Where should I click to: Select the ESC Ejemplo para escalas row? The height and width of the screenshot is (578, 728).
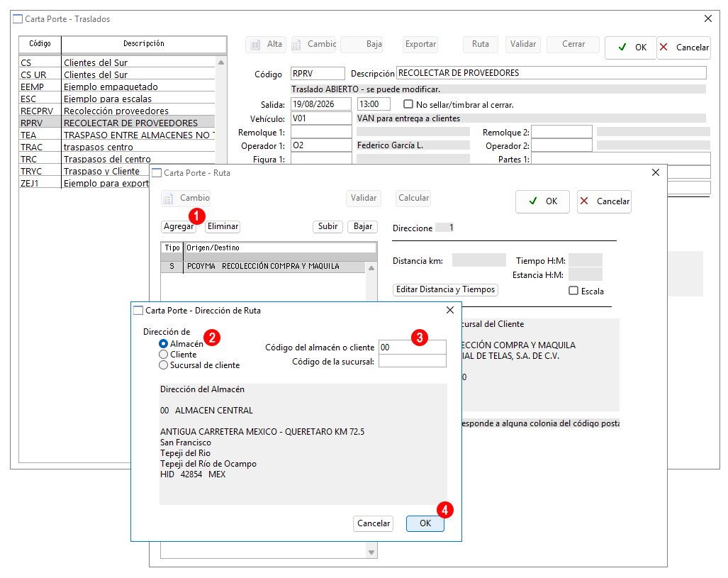(x=117, y=99)
